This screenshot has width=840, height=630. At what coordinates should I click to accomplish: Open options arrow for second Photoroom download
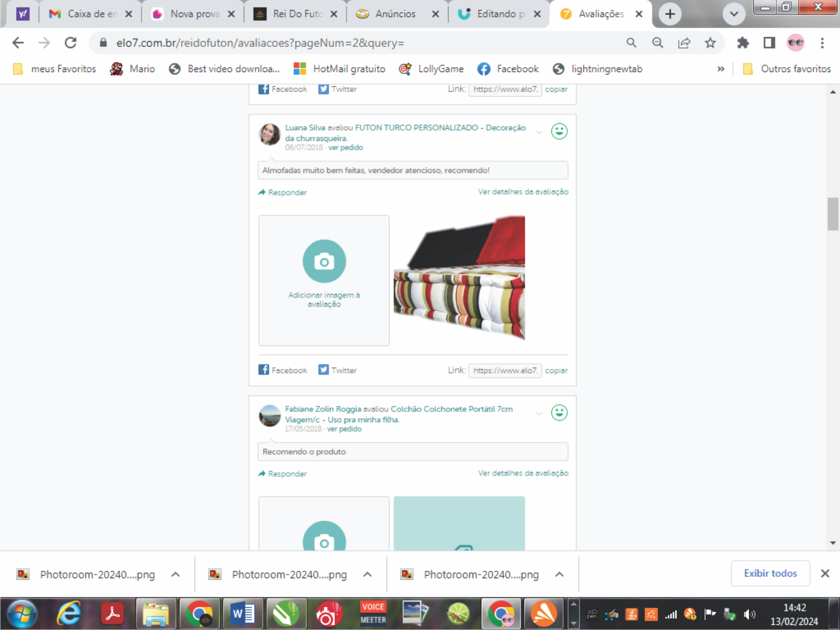click(x=367, y=575)
